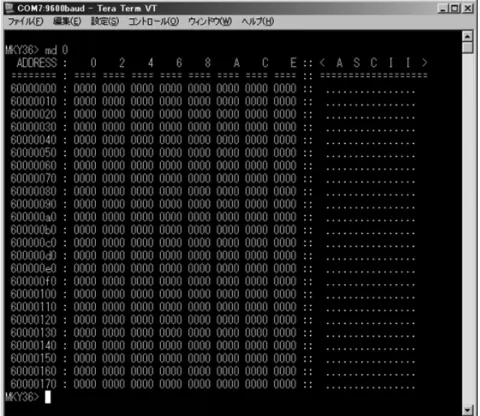The width and height of the screenshot is (480, 416).
Task: Click address 60000160
Action: (33, 371)
